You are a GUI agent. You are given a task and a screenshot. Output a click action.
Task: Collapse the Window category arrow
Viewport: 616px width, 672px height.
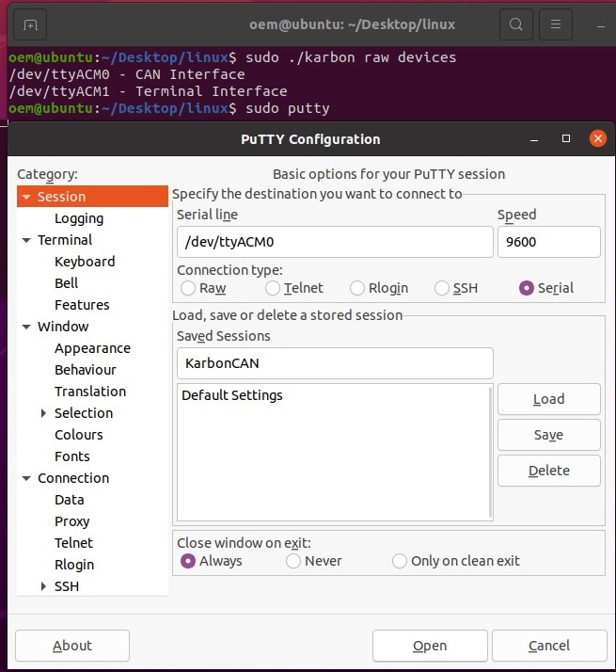tap(26, 327)
